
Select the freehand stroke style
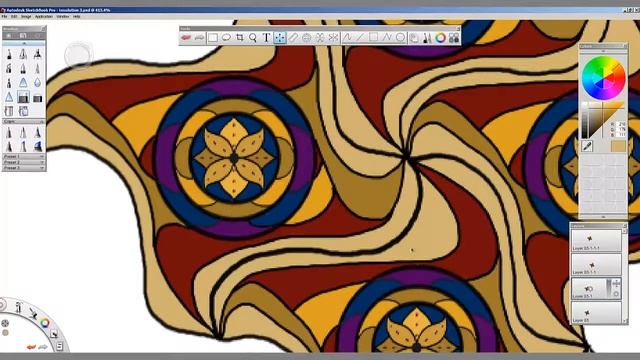coord(347,38)
